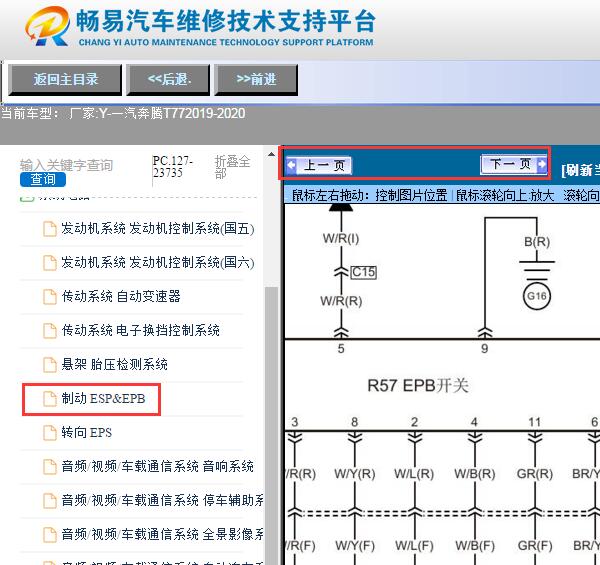Viewport: 600px width, 565px height.
Task: Click the 查询 search button
Action: click(x=43, y=179)
